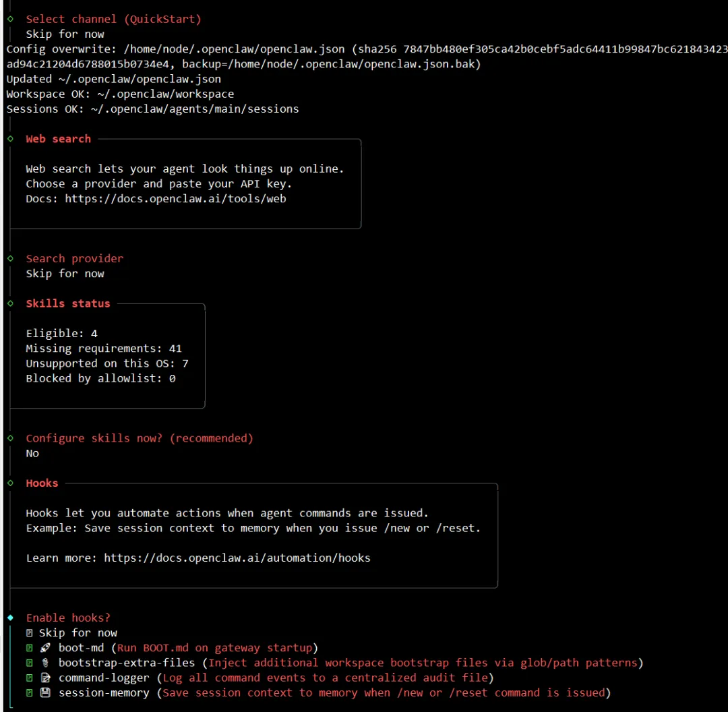Click the 'Unsupported on this OS: 7' line
This screenshot has width=728, height=712.
(107, 363)
